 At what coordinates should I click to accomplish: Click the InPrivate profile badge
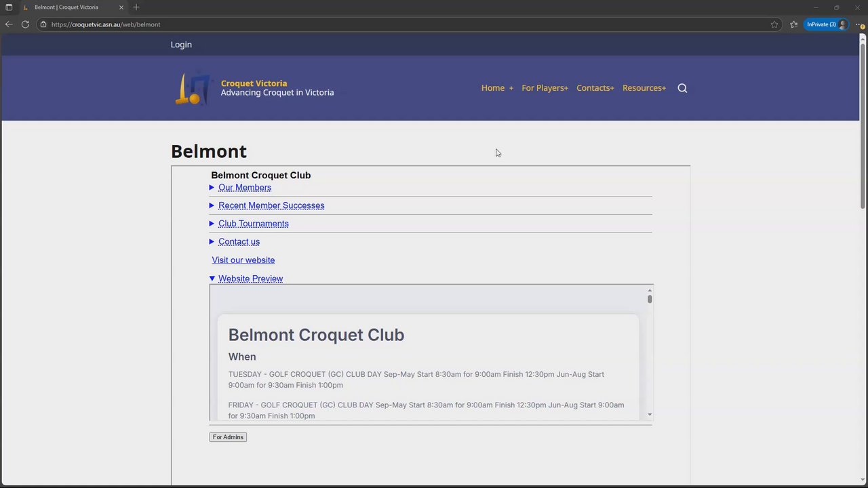click(x=826, y=24)
